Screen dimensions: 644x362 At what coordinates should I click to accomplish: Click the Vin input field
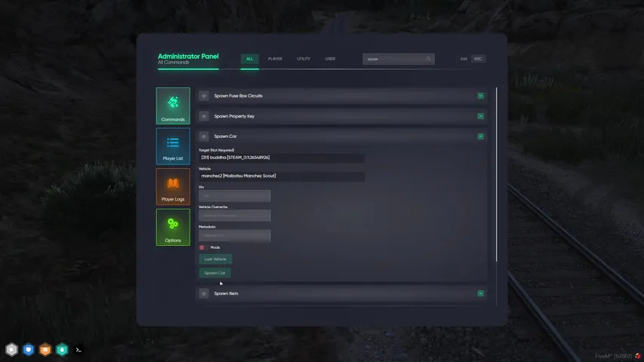click(x=235, y=196)
